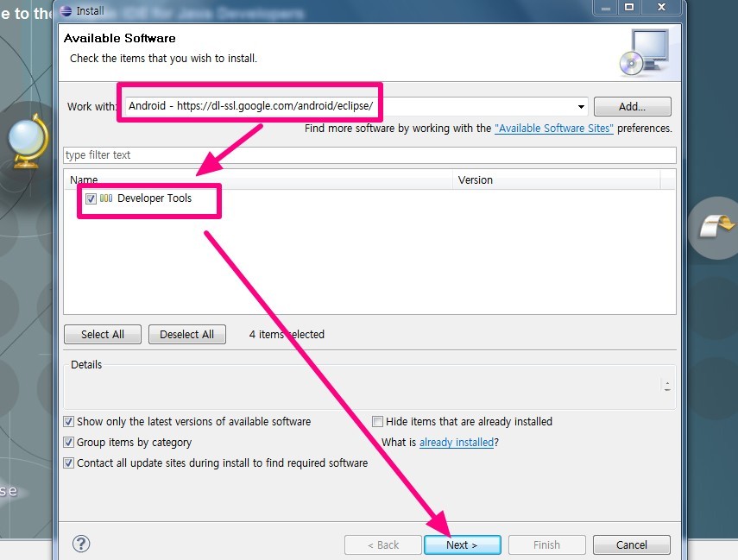Click the Details scroll stepper arrows
The image size is (738, 560).
667,386
